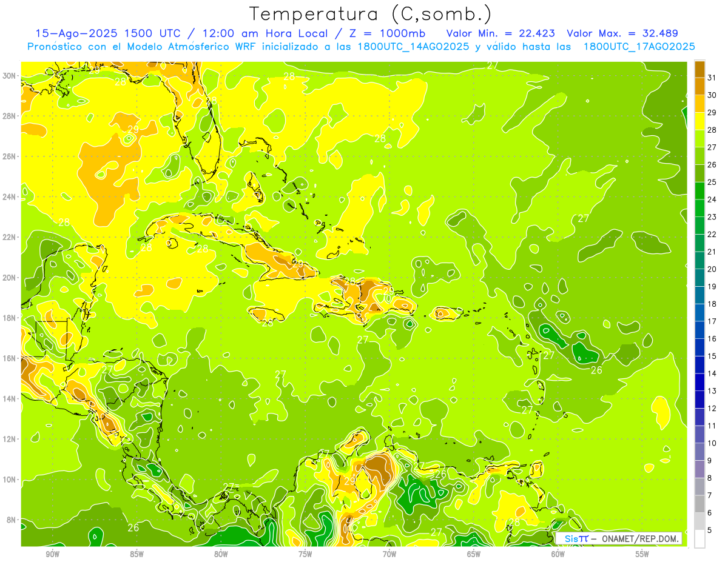Click the 10N latitude axis label
The height and width of the screenshot is (562, 728).
pos(10,479)
